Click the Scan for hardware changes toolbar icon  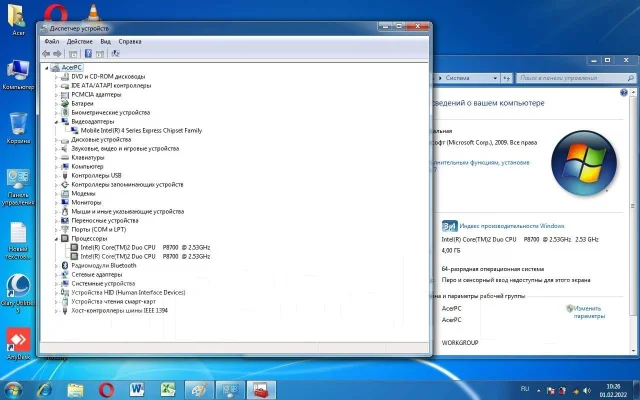(116, 53)
